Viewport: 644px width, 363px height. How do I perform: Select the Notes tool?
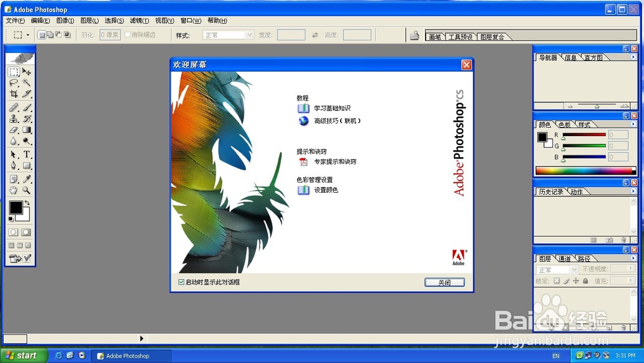14,179
